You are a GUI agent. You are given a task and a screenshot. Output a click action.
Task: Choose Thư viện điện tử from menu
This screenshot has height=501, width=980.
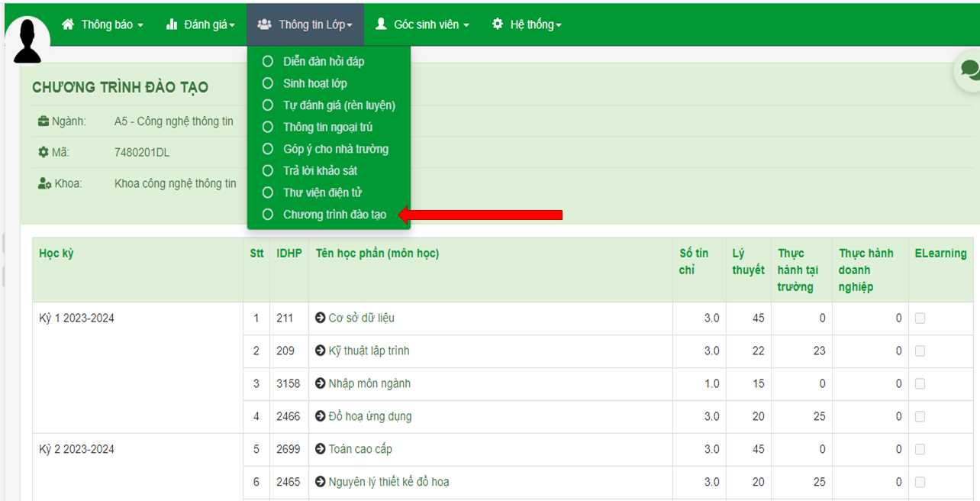click(x=323, y=192)
